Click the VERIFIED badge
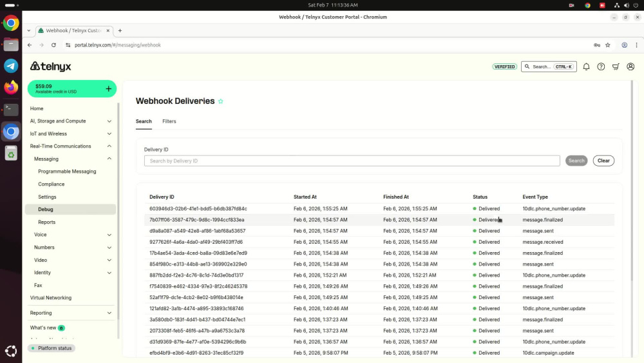This screenshot has width=644, height=363. [x=504, y=66]
